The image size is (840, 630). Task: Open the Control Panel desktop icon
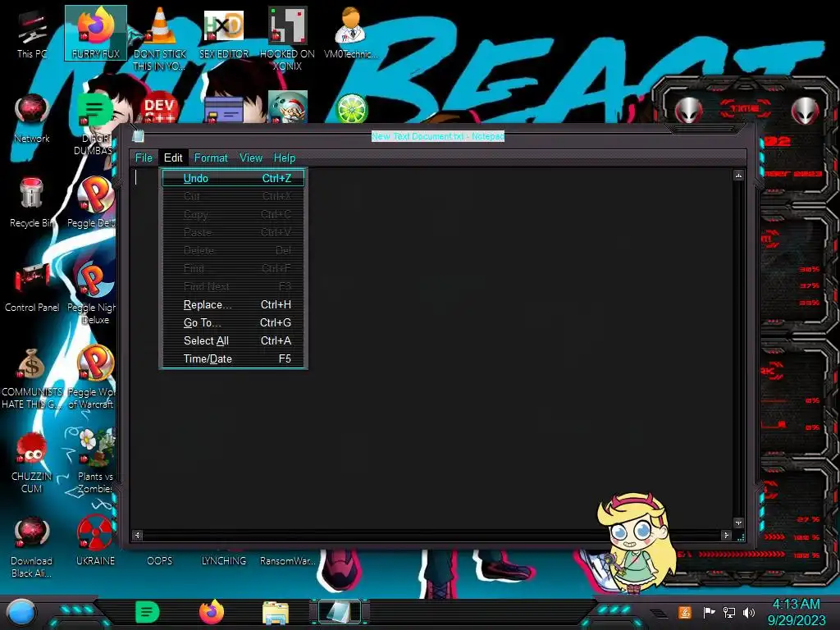[x=32, y=287]
